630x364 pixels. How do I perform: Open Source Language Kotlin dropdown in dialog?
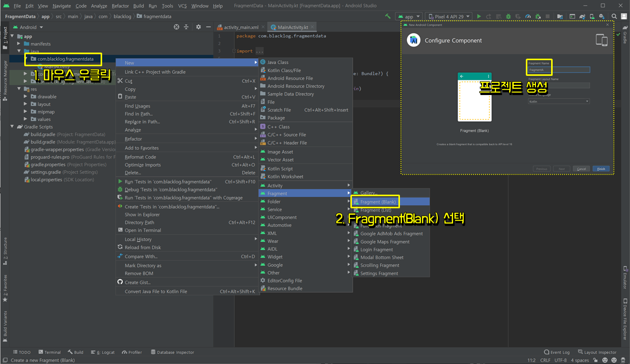coord(559,102)
